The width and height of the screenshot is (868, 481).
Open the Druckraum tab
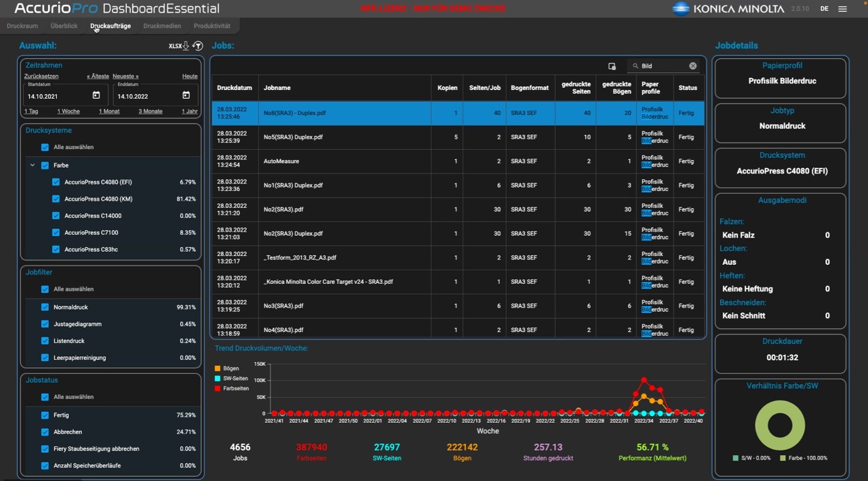[22, 26]
